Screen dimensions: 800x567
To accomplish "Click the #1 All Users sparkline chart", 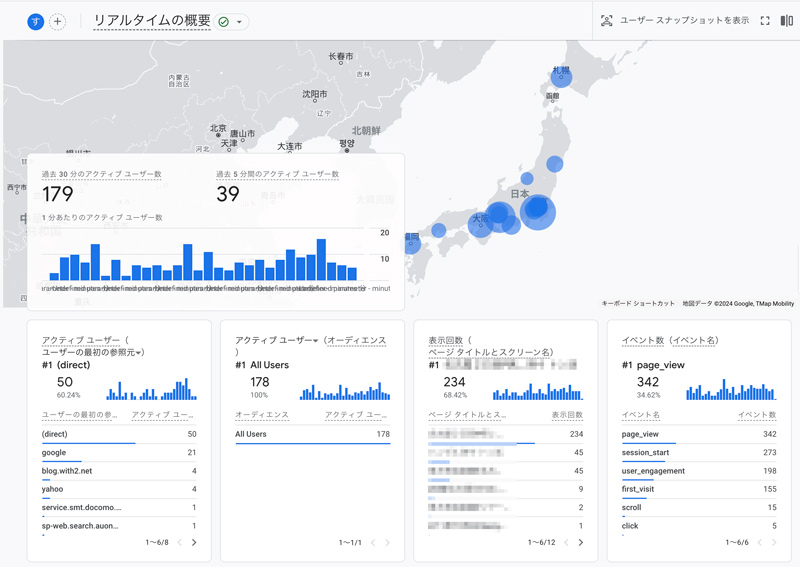I will (345, 391).
